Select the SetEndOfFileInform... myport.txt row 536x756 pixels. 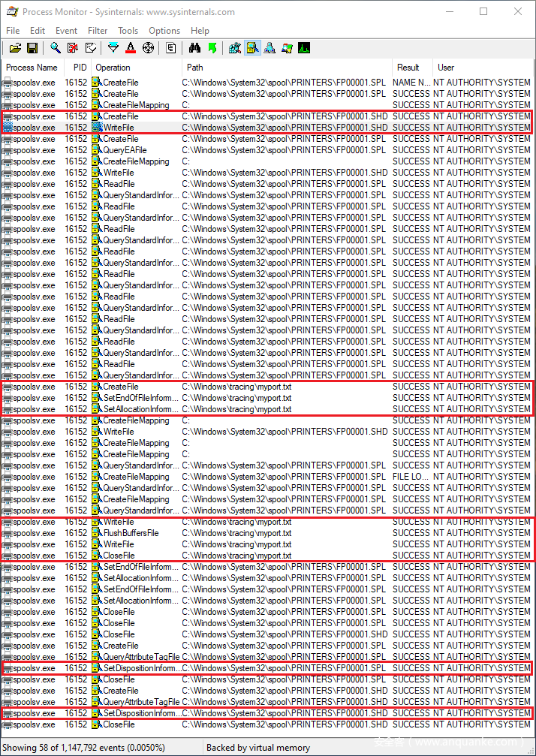pos(267,398)
